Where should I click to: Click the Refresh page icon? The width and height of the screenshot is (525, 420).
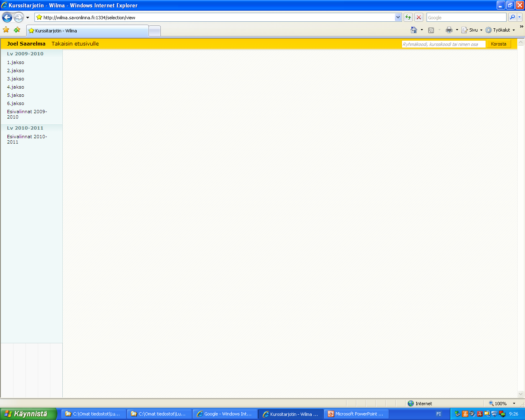click(x=408, y=17)
